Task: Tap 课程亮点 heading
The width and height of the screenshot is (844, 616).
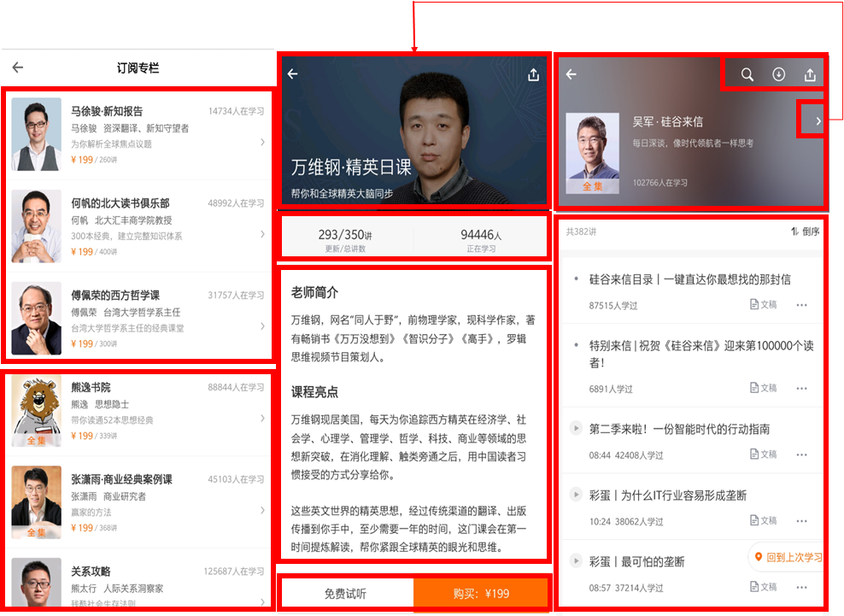Action: point(315,392)
